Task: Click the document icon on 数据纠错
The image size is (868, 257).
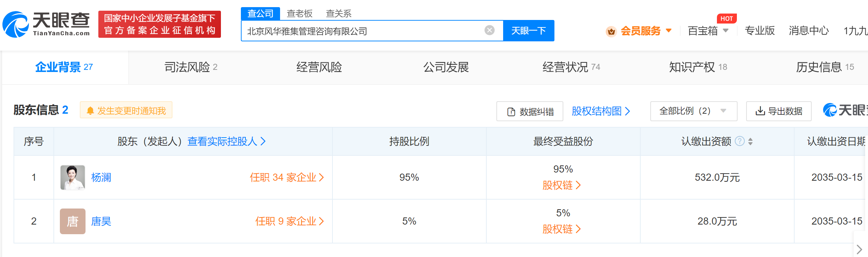Action: (x=511, y=112)
